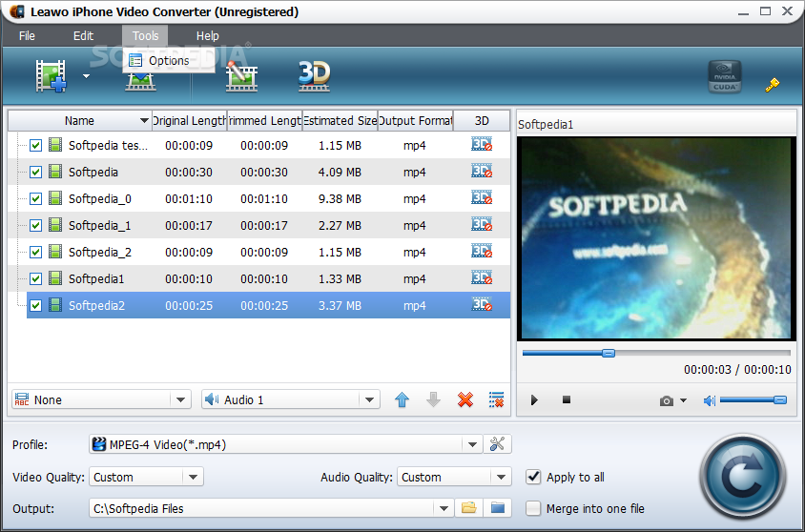Start conversion with big round Convert button
This screenshot has width=805, height=532.
pos(743,476)
